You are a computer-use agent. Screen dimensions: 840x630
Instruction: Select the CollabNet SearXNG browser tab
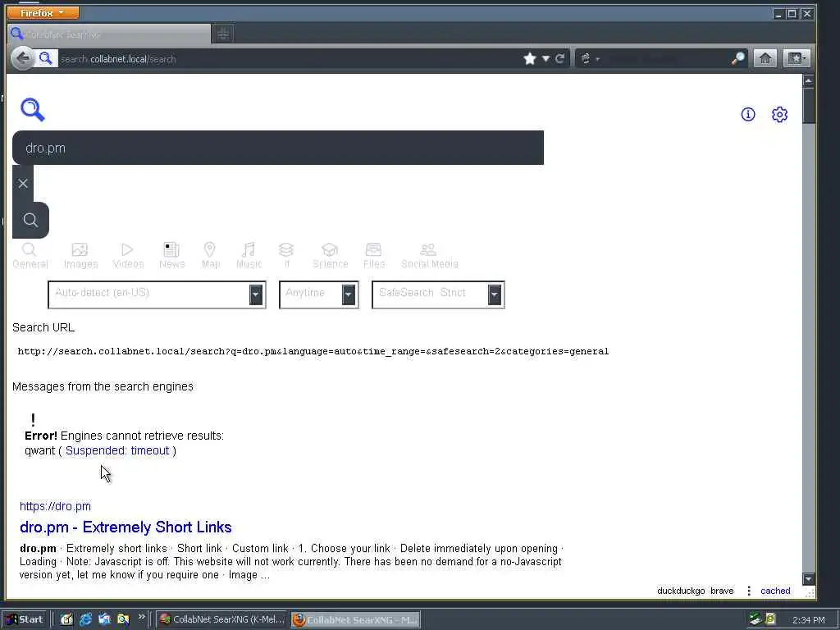[x=109, y=34]
